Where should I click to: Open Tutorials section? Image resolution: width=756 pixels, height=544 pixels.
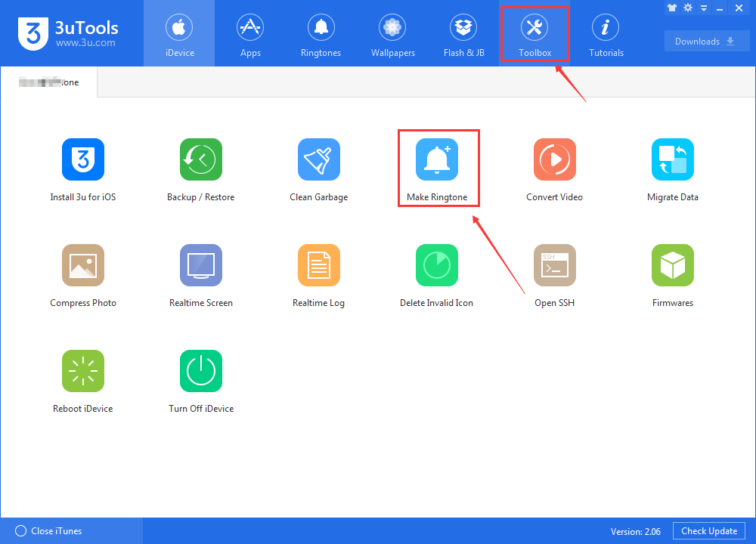606,34
